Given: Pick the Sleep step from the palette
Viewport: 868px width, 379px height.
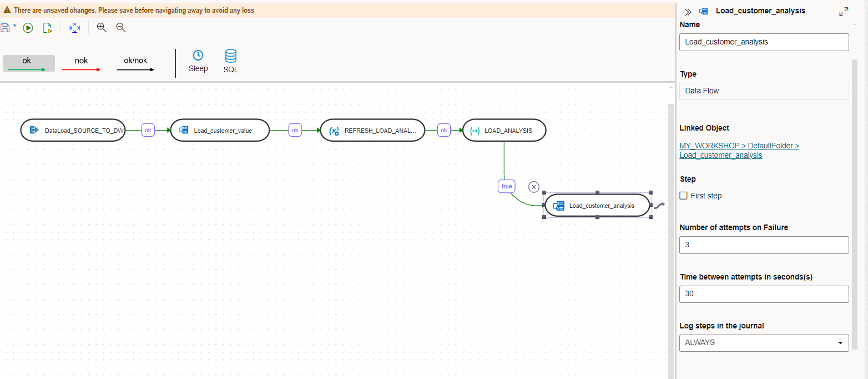Looking at the screenshot, I should pos(198,61).
